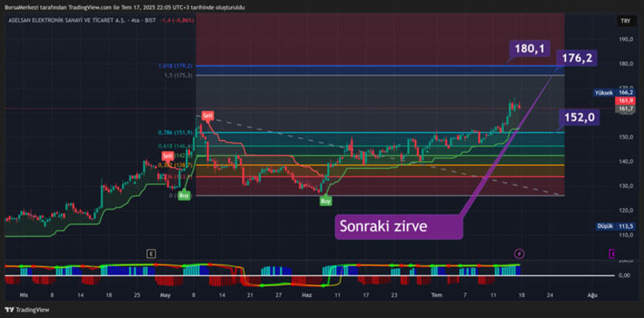This screenshot has width=644, height=318.
Task: Click the Tem month label on time axis
Action: point(436,295)
